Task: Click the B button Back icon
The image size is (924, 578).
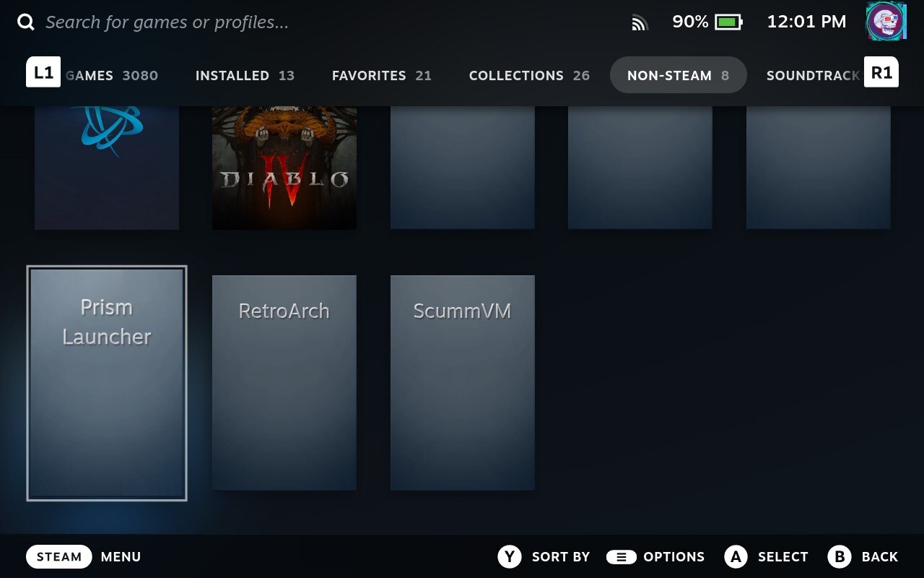Action: [840, 556]
